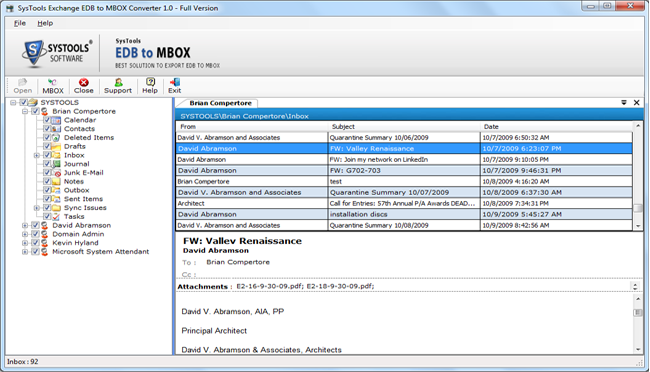650x372 pixels.
Task: Sort emails by Subject column header
Action: click(x=404, y=126)
